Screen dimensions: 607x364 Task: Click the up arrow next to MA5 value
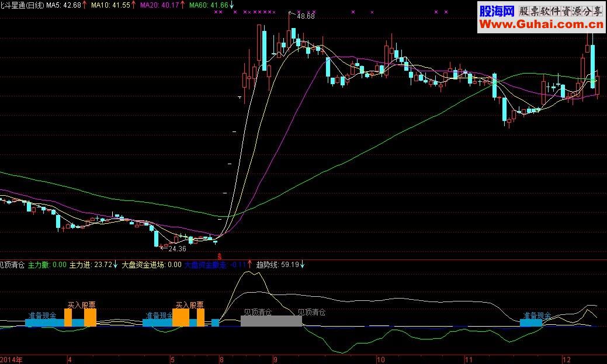[85, 5]
